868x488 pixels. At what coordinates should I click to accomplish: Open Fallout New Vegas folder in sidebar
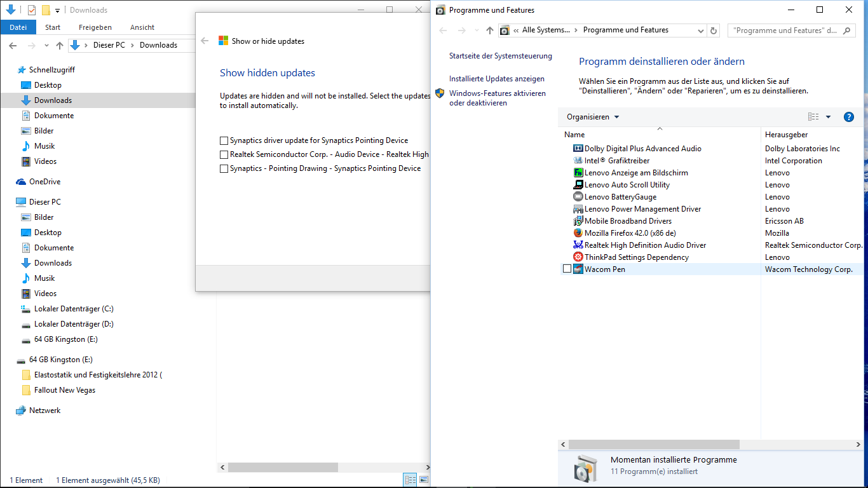pyautogui.click(x=65, y=390)
